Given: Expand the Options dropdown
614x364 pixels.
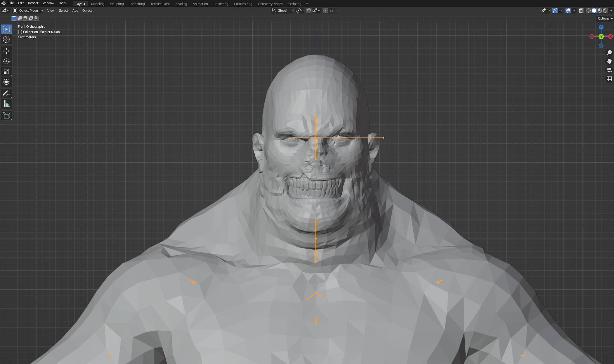Looking at the screenshot, I should coord(605,18).
